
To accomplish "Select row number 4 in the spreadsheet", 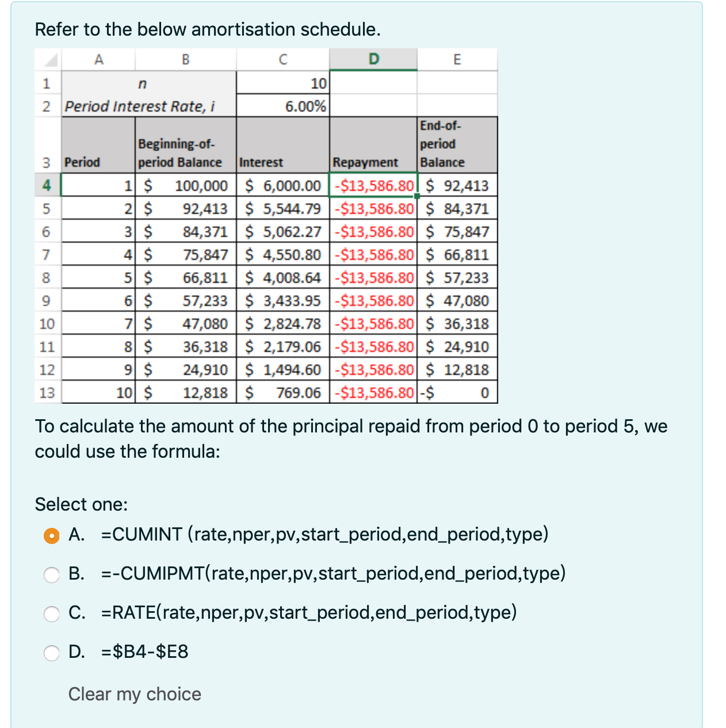I will coord(47,185).
